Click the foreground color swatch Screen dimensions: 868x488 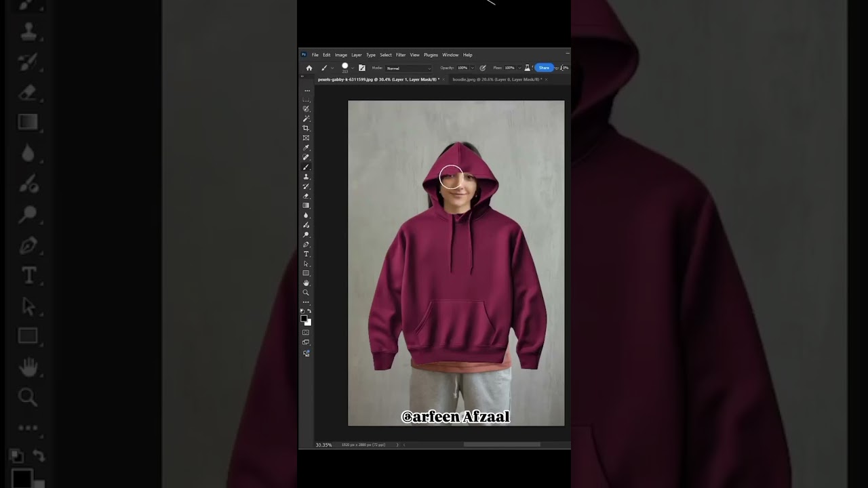pos(304,319)
